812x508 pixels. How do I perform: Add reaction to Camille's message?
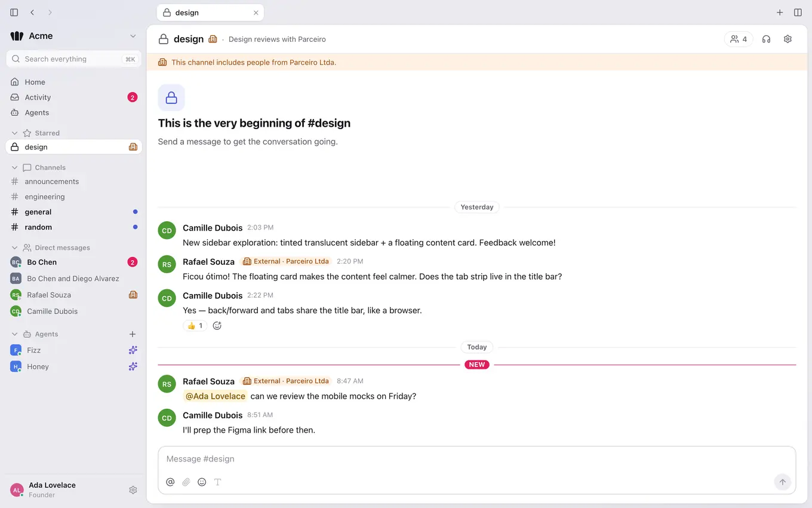(x=217, y=326)
